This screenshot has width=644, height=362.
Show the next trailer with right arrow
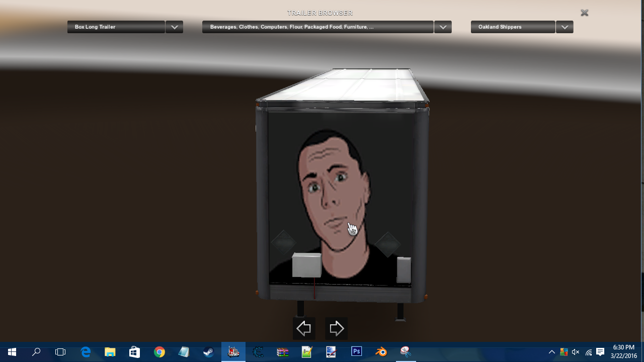pos(336,329)
